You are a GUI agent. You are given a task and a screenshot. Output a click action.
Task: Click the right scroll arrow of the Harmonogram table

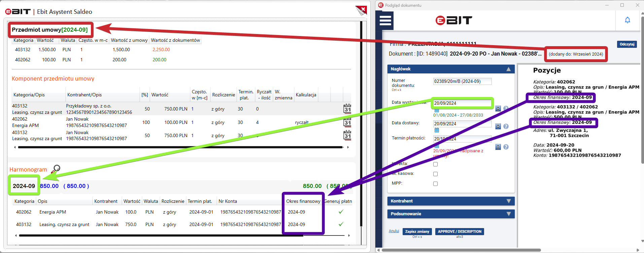[x=349, y=235]
